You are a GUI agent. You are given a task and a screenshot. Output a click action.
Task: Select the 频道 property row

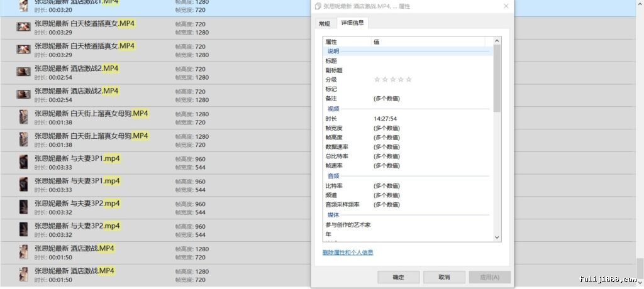point(408,195)
